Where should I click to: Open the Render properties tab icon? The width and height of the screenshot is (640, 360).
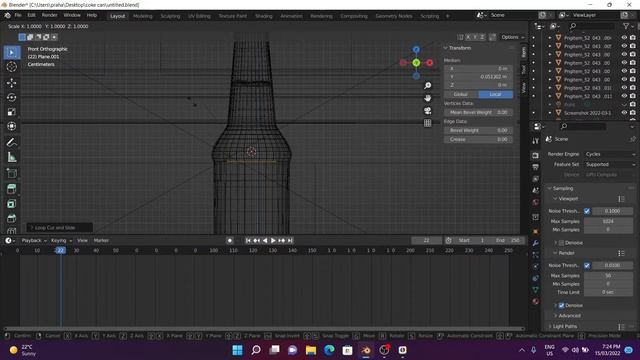(536, 156)
